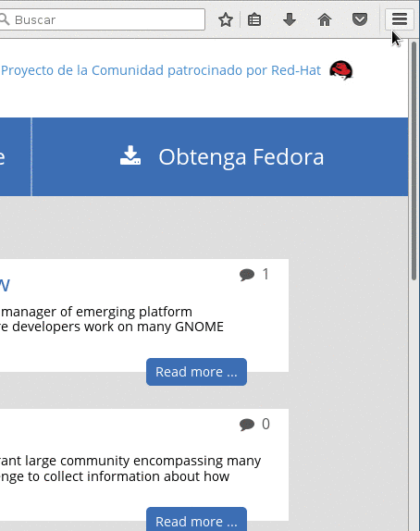Open the Red-Hat sponsored community link
Image resolution: width=420 pixels, height=531 pixels.
click(x=161, y=70)
